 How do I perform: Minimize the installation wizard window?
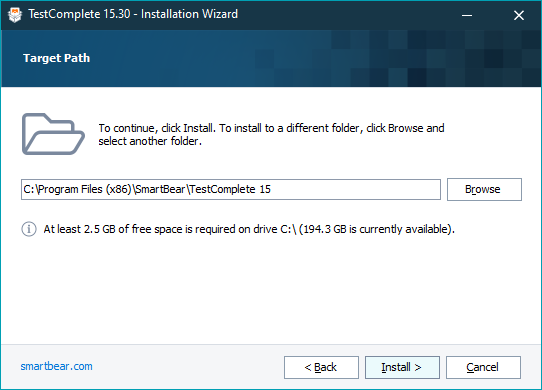pyautogui.click(x=467, y=15)
